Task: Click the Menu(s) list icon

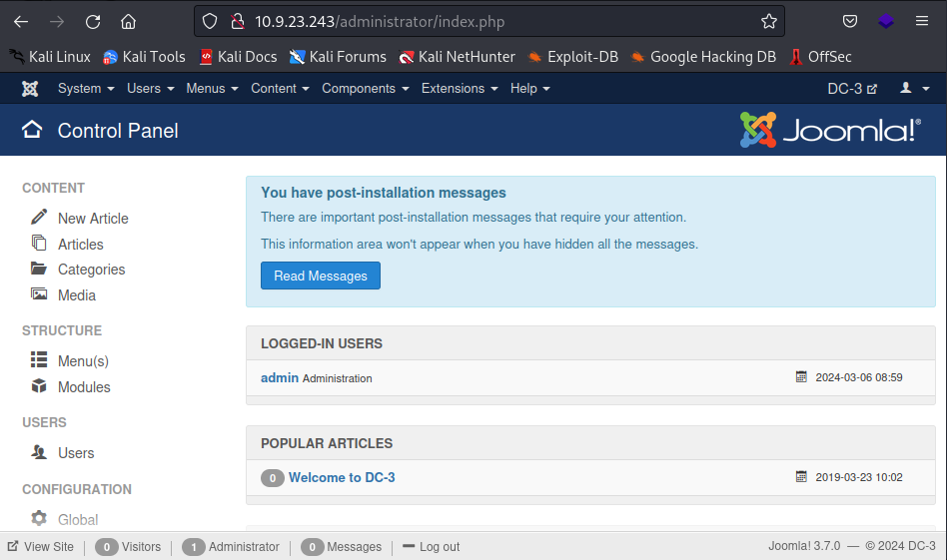Action: click(39, 359)
